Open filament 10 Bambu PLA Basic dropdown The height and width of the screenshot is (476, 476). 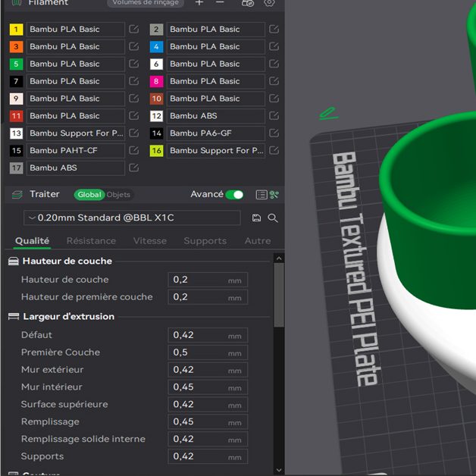click(216, 99)
